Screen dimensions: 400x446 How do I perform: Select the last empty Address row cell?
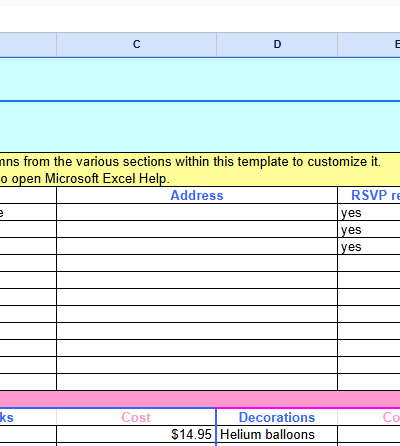[x=197, y=382]
